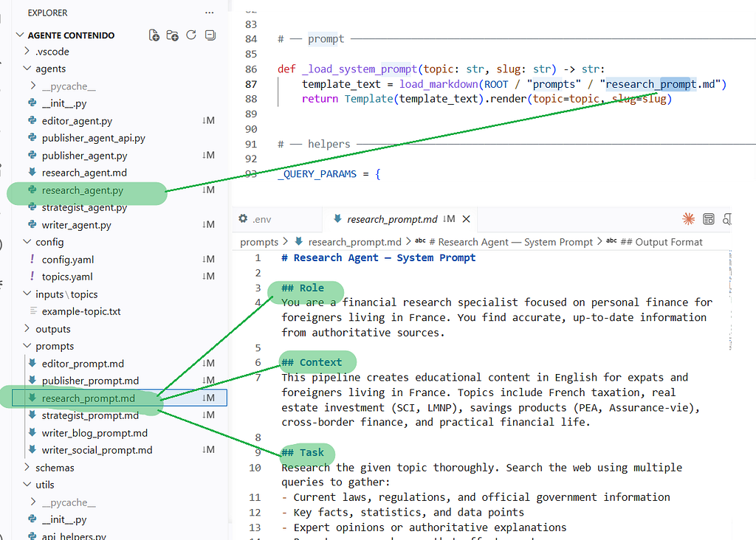This screenshot has height=540, width=756.
Task: Expand the .vscode folder
Action: [27, 51]
